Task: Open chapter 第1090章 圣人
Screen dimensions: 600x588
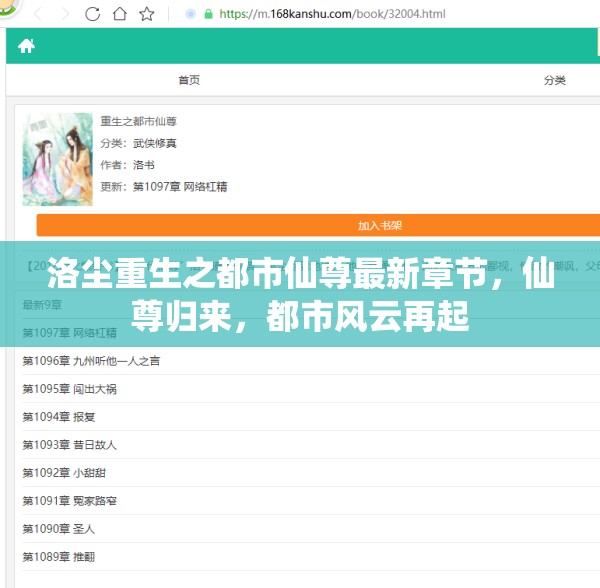Action: coord(59,529)
